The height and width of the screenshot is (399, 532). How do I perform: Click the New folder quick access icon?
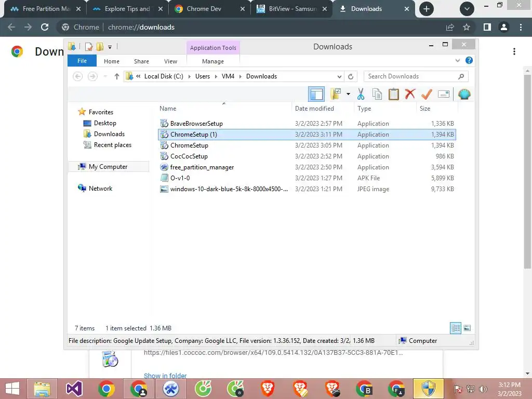pos(100,46)
